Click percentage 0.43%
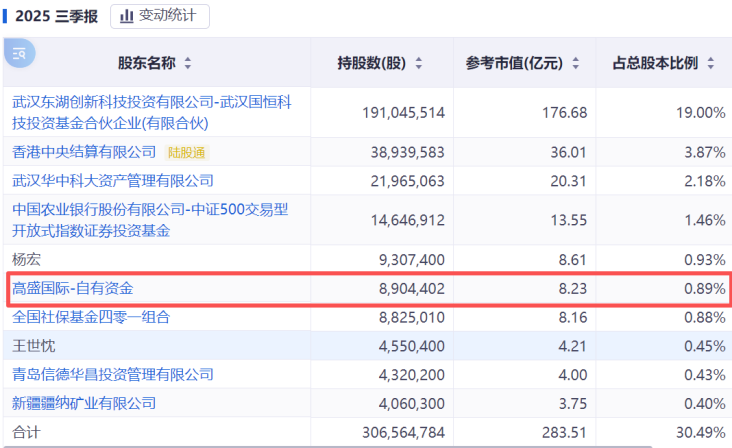 tap(705, 374)
